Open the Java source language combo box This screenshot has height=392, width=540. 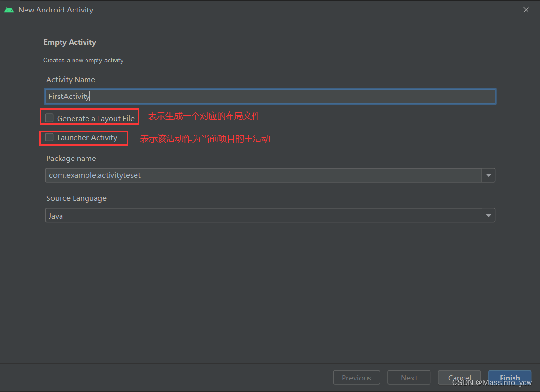270,215
